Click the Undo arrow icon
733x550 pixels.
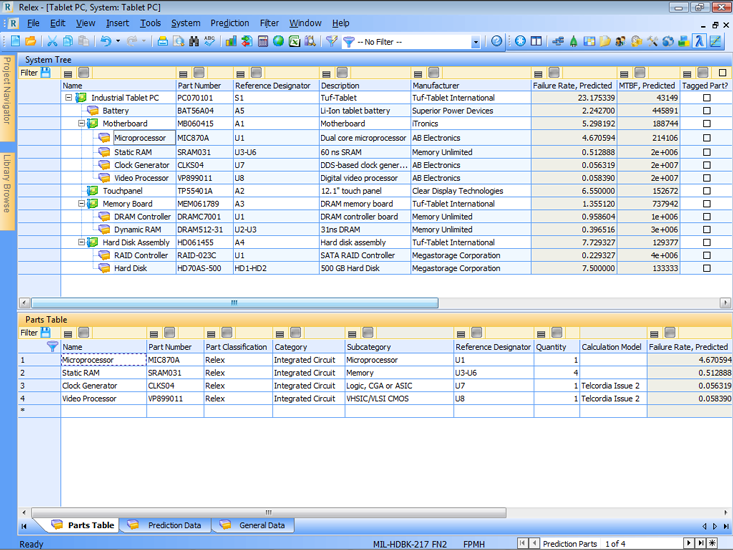coord(106,41)
